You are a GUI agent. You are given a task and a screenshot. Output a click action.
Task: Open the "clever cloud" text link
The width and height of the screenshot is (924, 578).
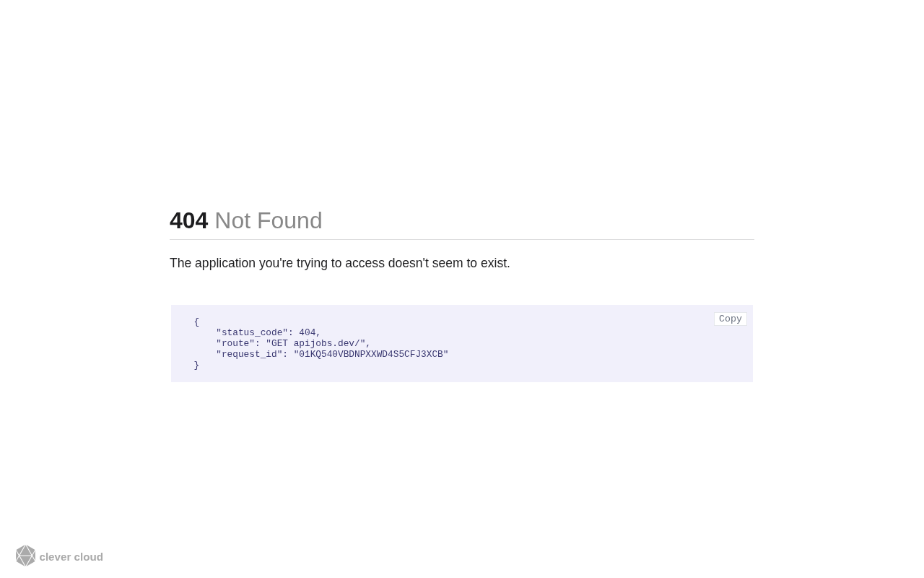point(71,557)
